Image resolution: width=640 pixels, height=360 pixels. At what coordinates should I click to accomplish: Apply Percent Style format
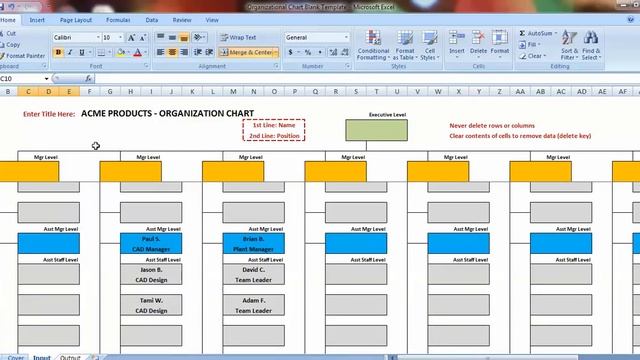(308, 52)
